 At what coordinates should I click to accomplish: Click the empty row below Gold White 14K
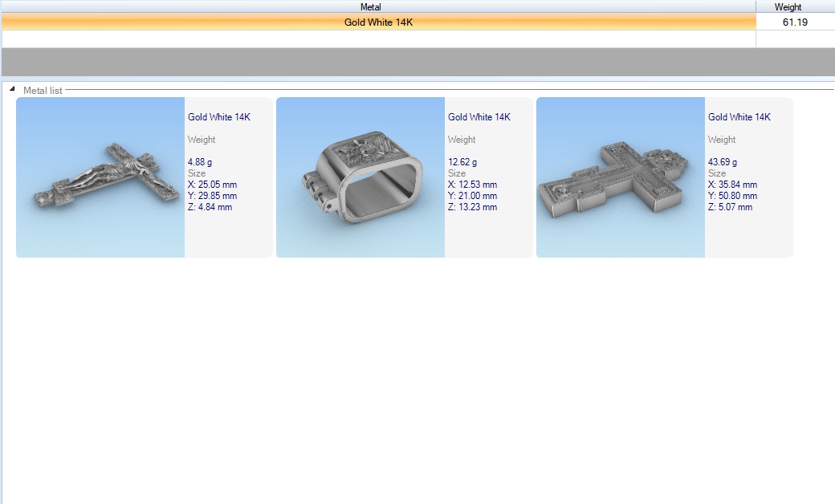(x=378, y=39)
